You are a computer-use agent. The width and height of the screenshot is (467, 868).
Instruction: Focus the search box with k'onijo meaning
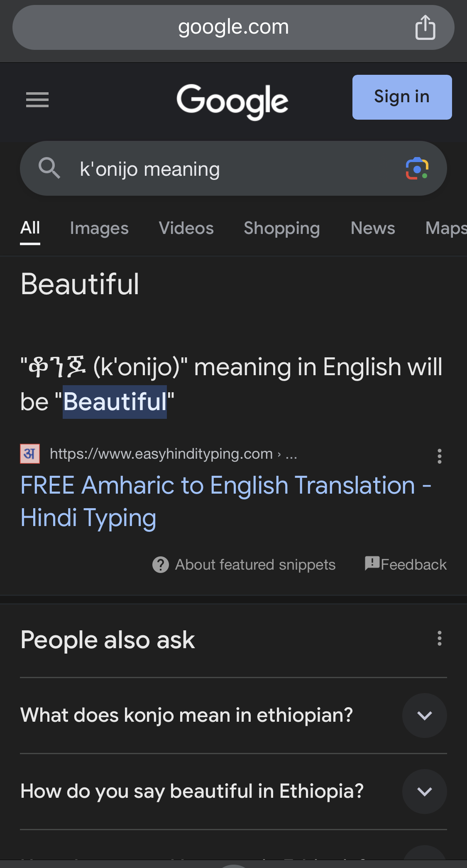point(233,168)
